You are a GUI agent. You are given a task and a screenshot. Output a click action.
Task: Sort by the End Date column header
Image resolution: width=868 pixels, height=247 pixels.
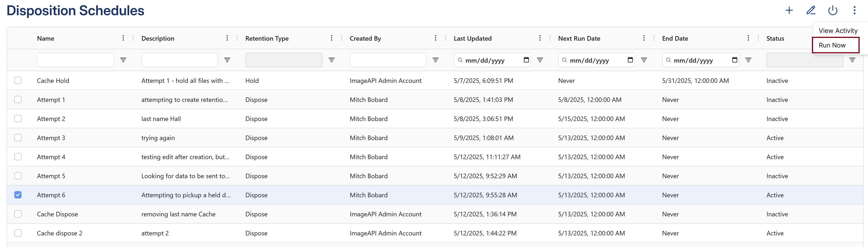pos(675,38)
